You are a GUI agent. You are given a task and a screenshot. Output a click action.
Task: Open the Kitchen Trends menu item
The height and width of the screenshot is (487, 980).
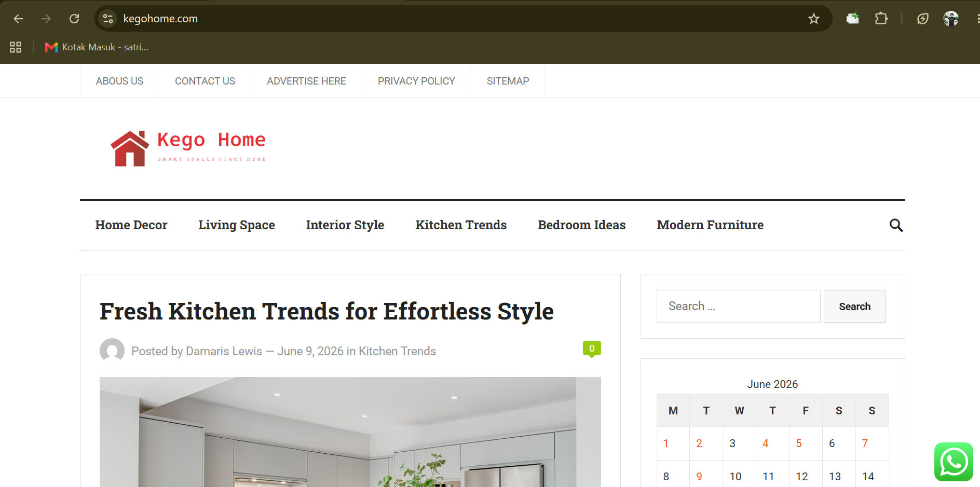461,225
